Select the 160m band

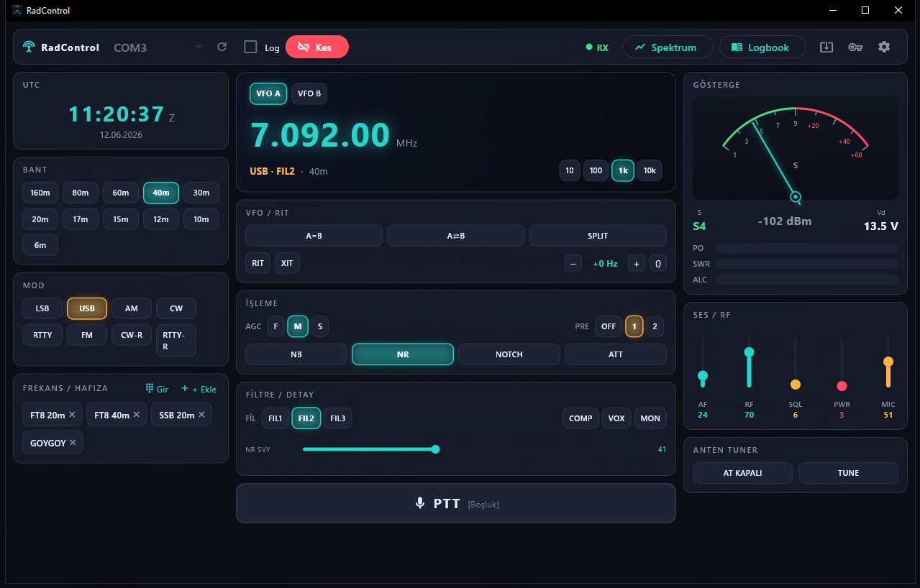(x=40, y=193)
